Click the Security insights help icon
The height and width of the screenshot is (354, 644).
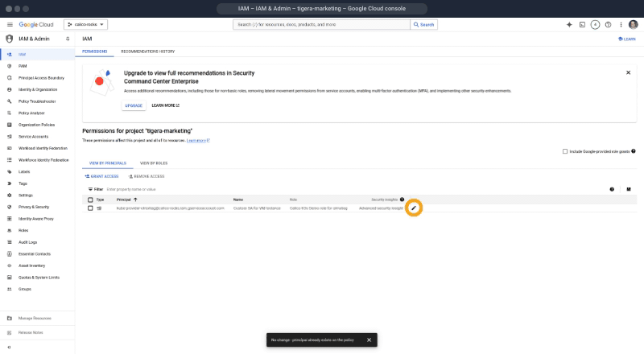402,200
